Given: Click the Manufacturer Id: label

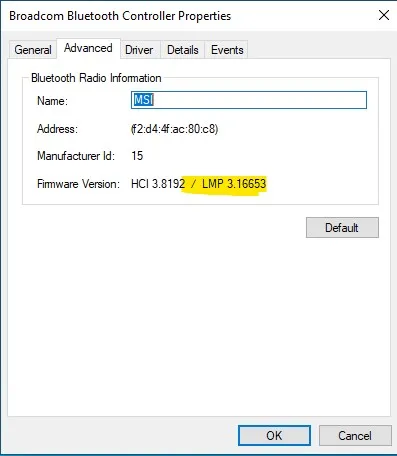Looking at the screenshot, I should (x=76, y=156).
